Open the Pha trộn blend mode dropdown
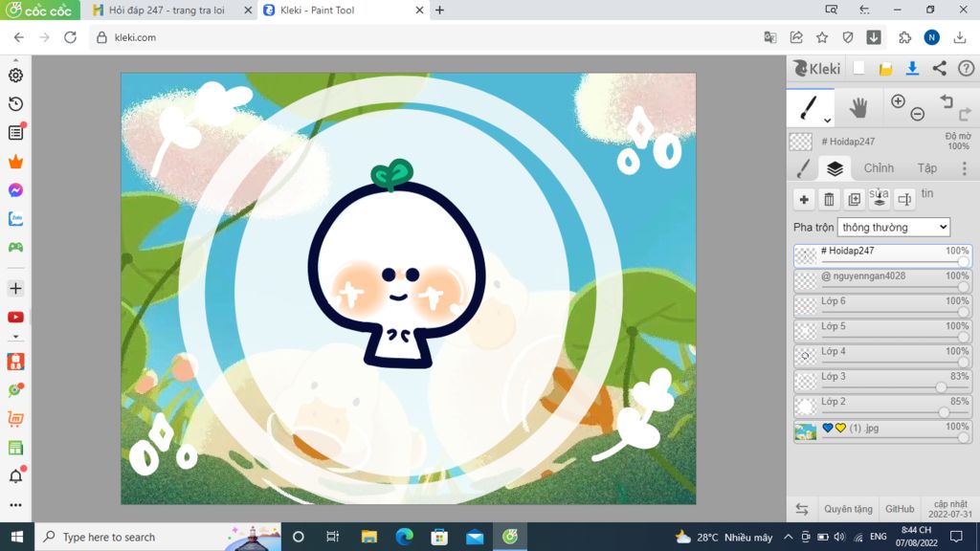The height and width of the screenshot is (551, 980). [894, 227]
